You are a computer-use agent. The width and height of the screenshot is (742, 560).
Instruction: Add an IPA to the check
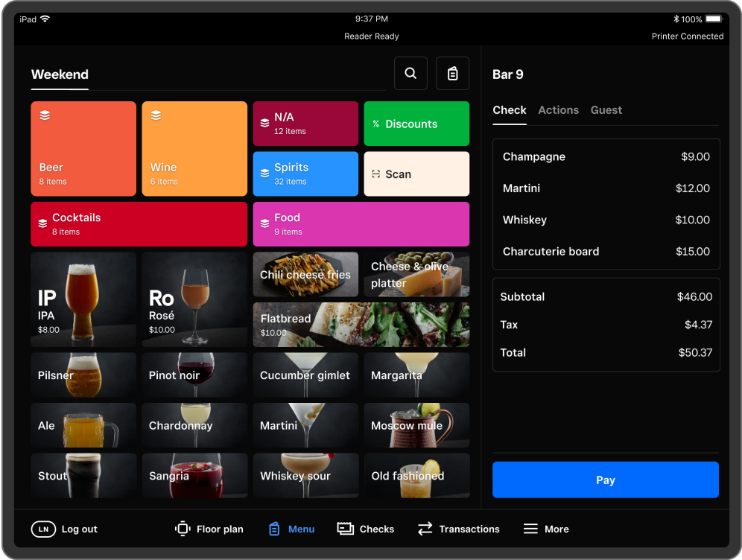(x=83, y=299)
